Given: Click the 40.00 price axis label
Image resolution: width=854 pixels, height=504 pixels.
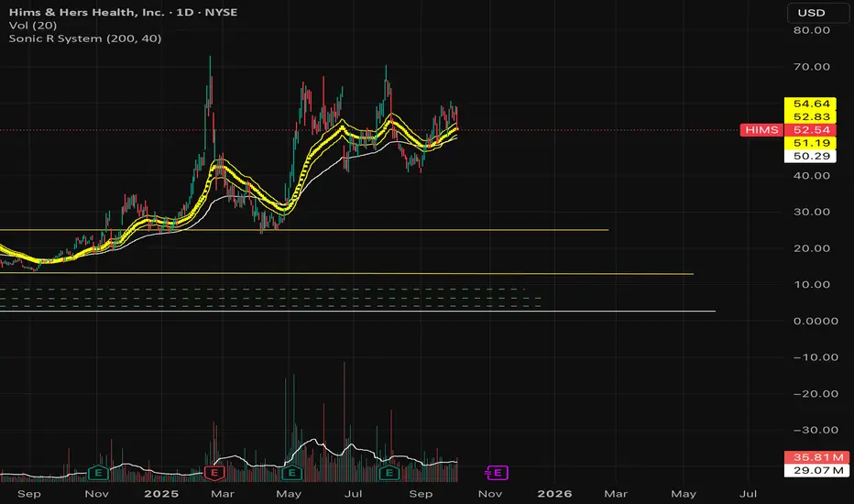Looking at the screenshot, I should [x=812, y=175].
